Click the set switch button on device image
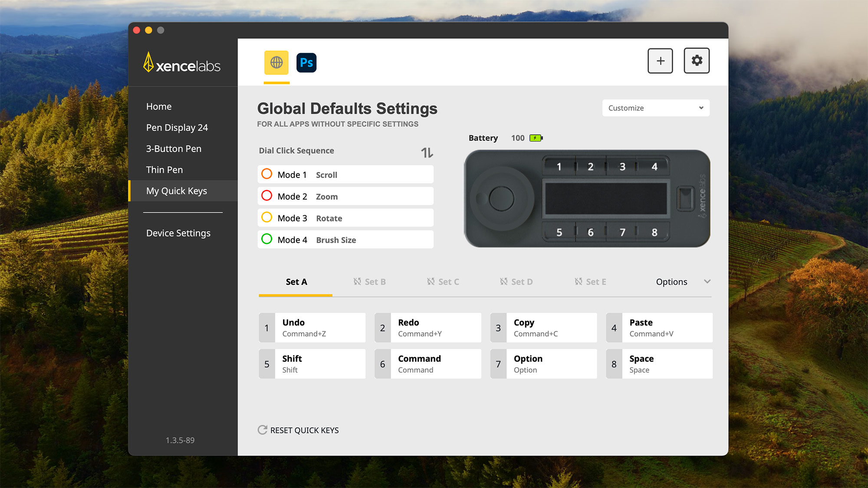The width and height of the screenshot is (868, 488). point(686,198)
